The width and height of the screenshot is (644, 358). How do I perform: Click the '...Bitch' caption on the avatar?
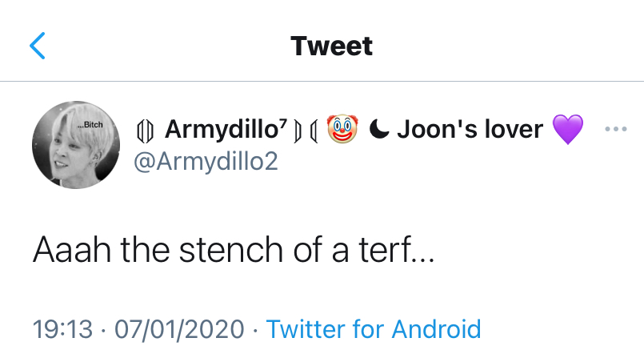click(90, 126)
